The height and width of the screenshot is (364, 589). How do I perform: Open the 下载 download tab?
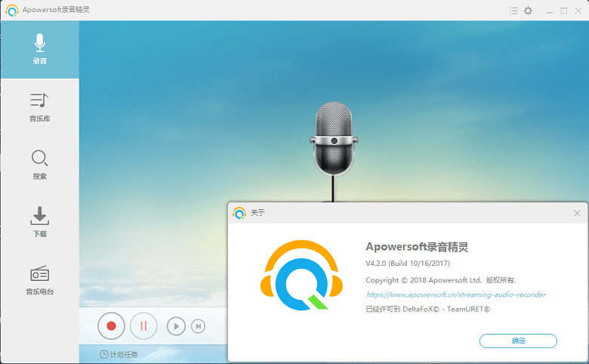pyautogui.click(x=40, y=222)
